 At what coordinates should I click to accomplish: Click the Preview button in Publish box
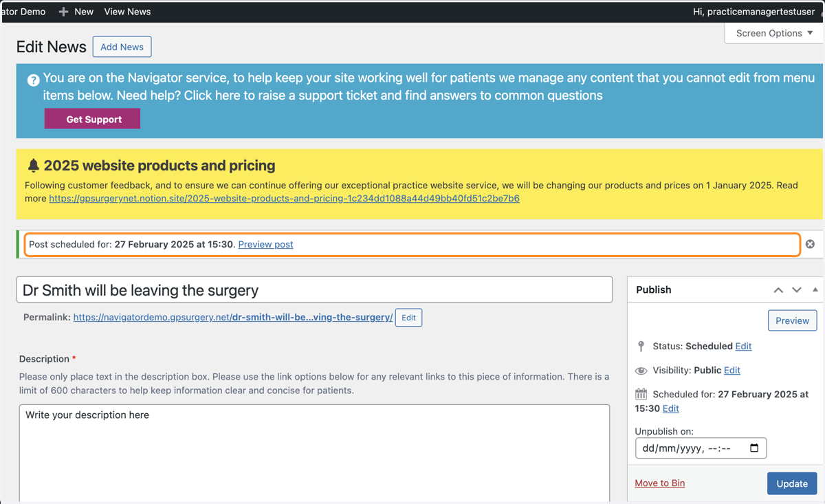pyautogui.click(x=792, y=320)
